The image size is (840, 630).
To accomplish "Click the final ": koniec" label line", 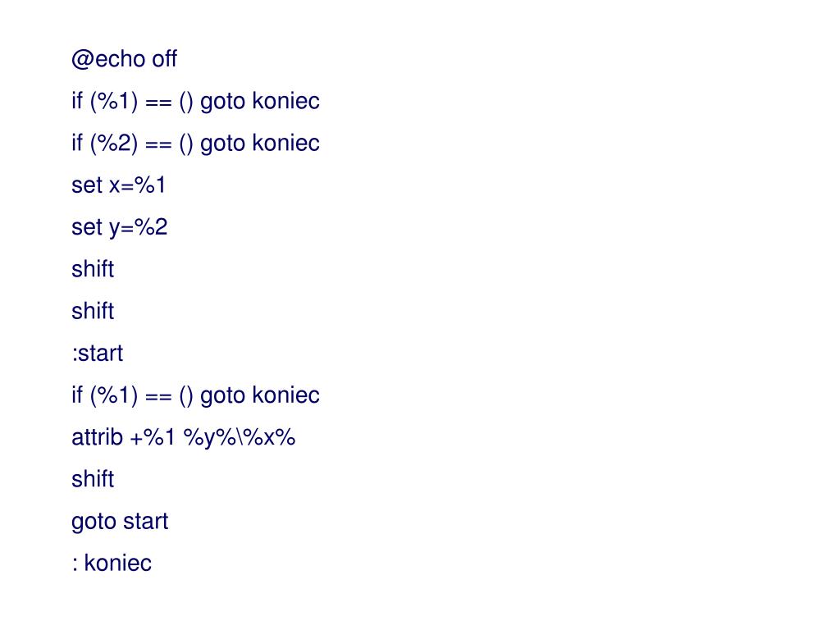I will 112,564.
